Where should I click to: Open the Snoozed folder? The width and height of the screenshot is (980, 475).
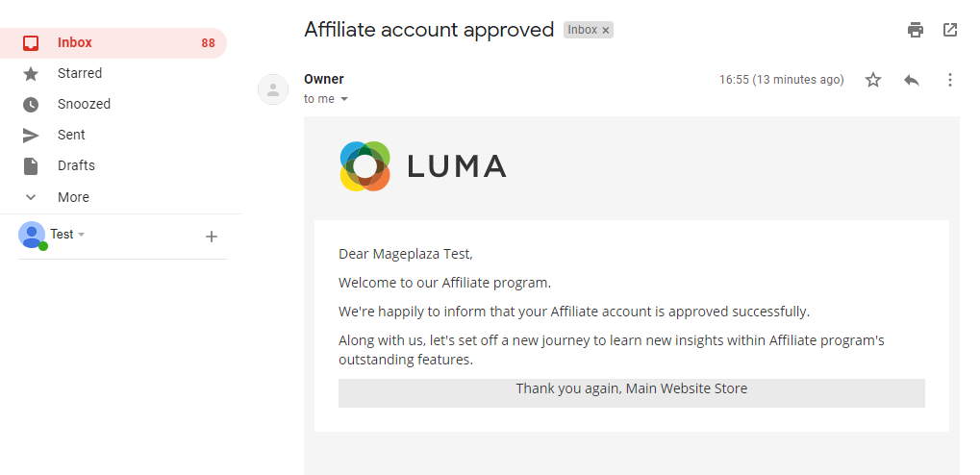pyautogui.click(x=84, y=104)
